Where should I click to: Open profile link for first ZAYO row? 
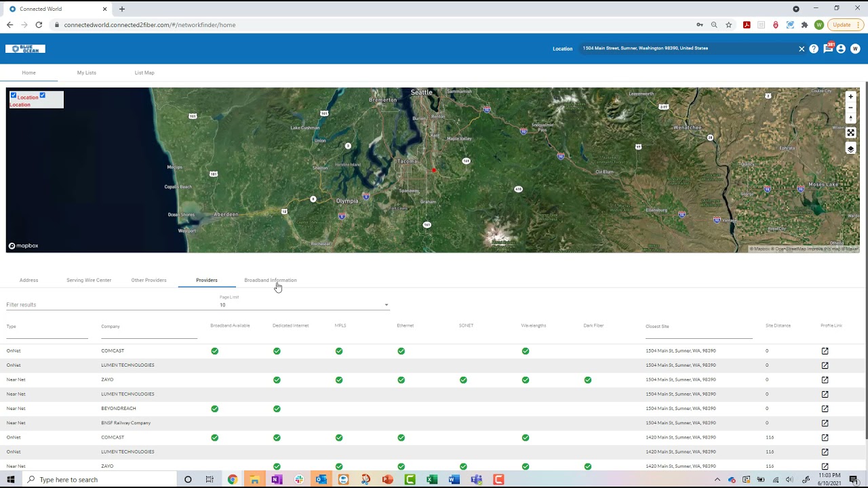click(x=825, y=380)
